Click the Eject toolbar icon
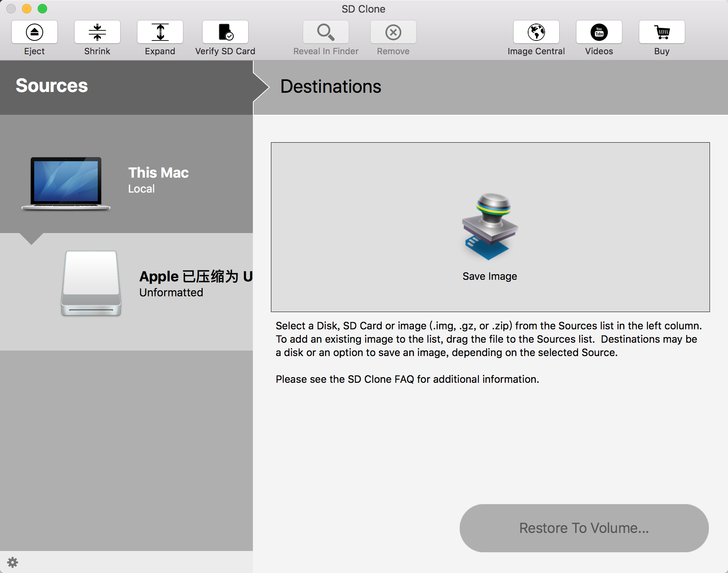This screenshot has width=728, height=573. click(35, 32)
